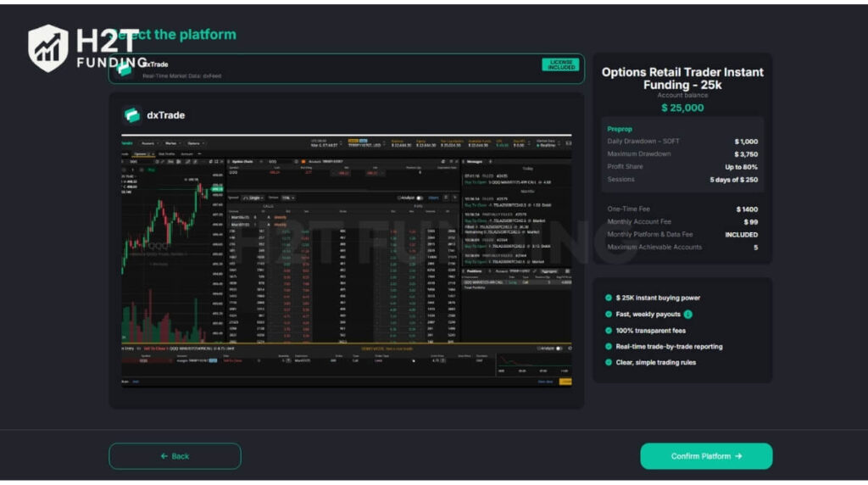Click the Options Retail Trader Instant Funding title
868x485 pixels.
682,79
